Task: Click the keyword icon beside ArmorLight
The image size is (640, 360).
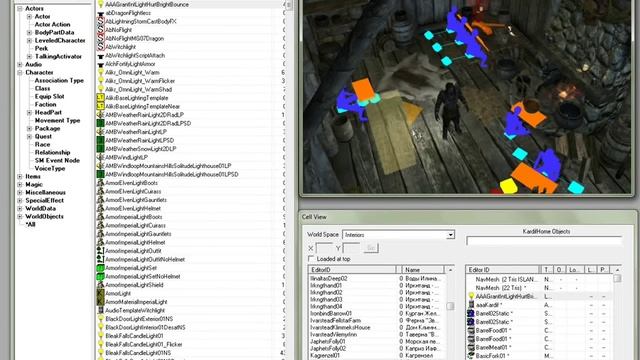Action: (x=100, y=293)
